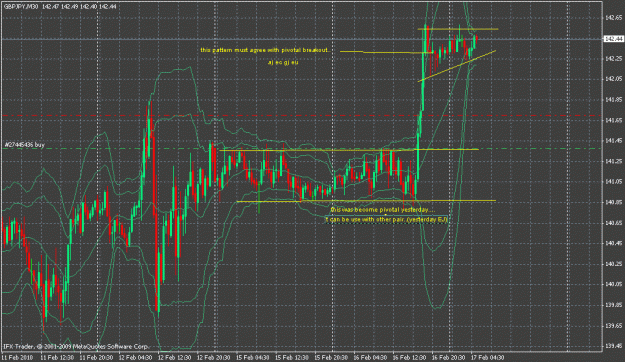
Task: Click the 141.25 price axis label
Action: click(x=613, y=161)
